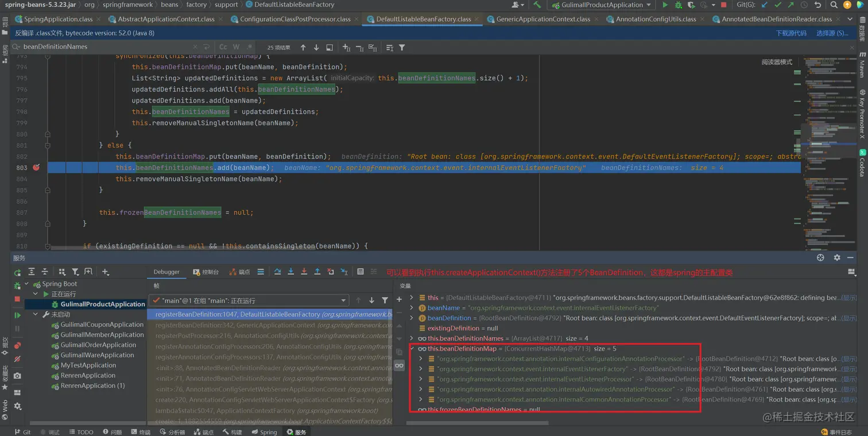The height and width of the screenshot is (436, 868).
Task: Click the filter icon in search bar
Action: 402,47
